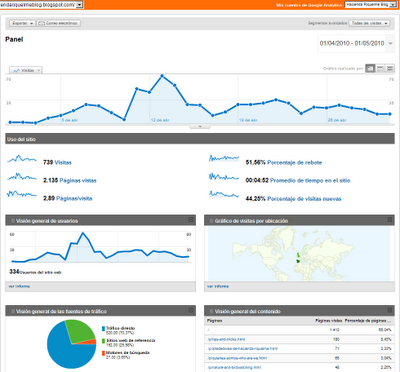Viewport: 400px width, 372px height.
Task: Click the 19 de abr date marker
Action: coord(248,120)
